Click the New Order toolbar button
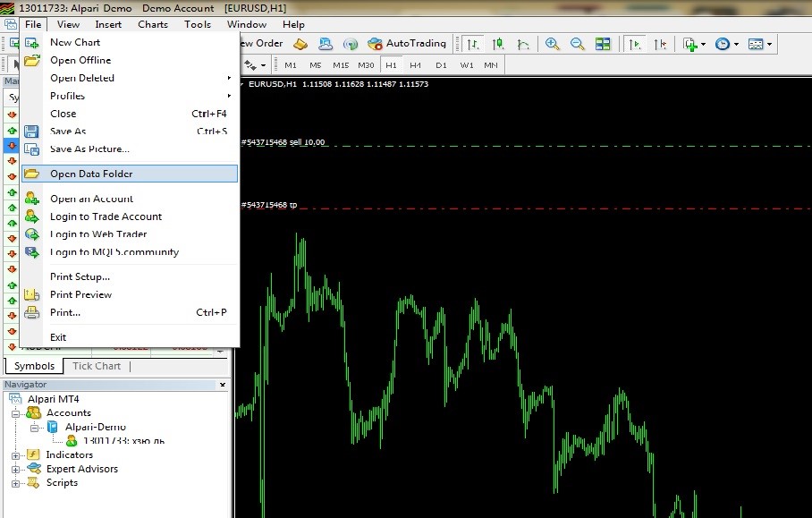This screenshot has width=812, height=518. click(x=262, y=44)
